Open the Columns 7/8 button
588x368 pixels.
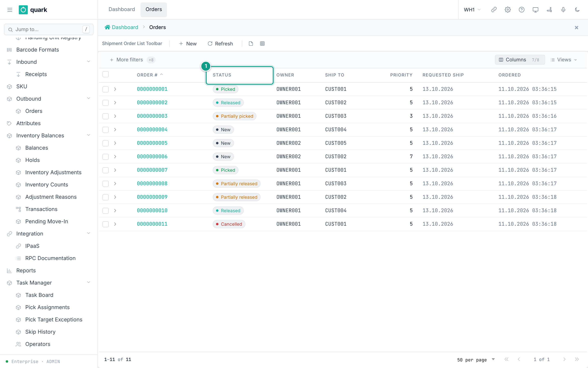point(520,60)
